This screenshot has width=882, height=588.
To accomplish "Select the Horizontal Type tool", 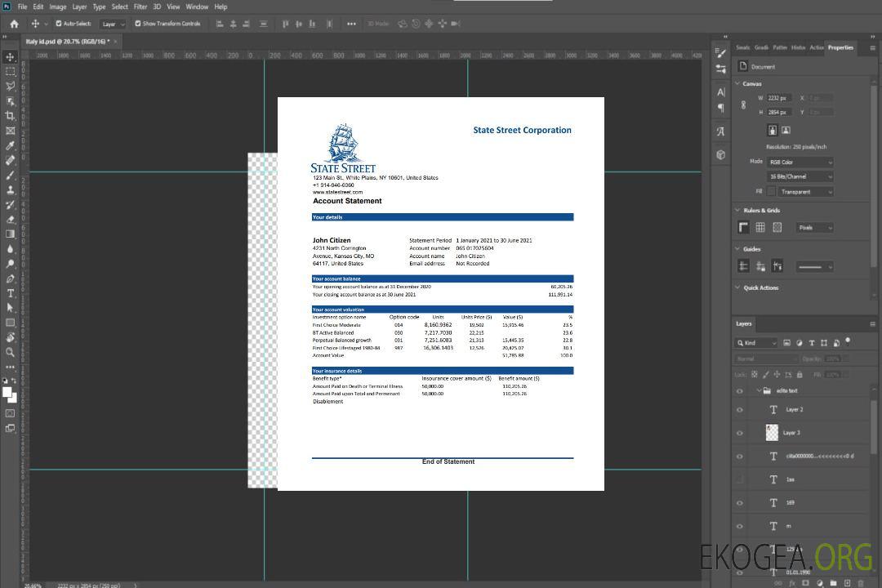I will click(10, 293).
